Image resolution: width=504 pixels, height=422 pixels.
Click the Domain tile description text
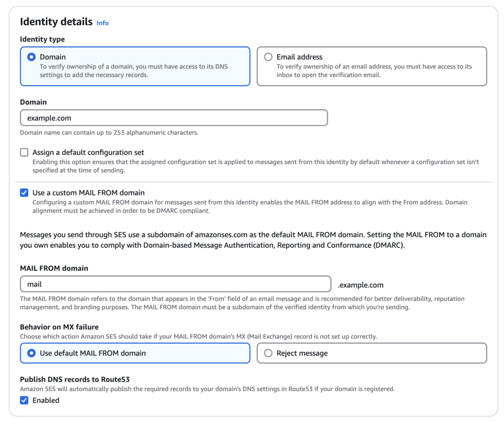pyautogui.click(x=134, y=71)
